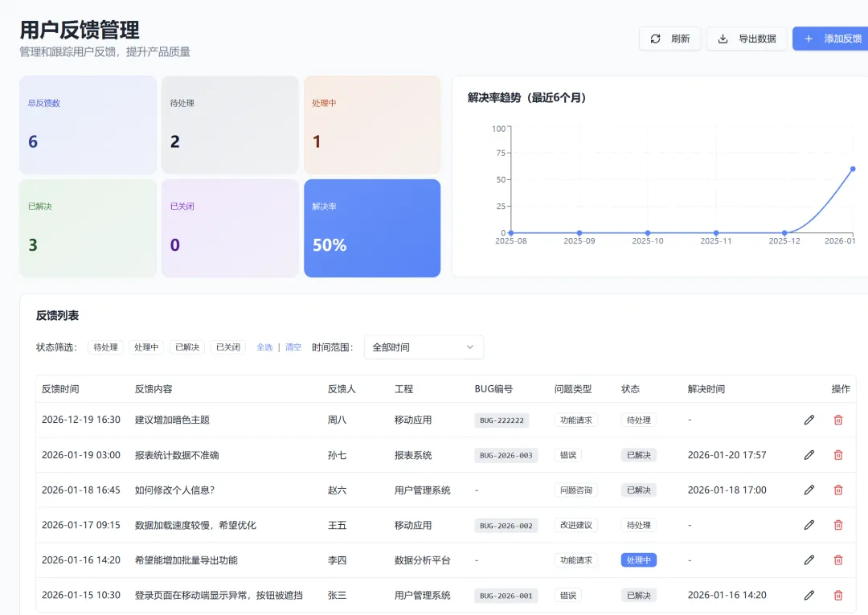Delete the 登录页面在移动端显示异常 row trash icon
The width and height of the screenshot is (868, 615).
838,595
